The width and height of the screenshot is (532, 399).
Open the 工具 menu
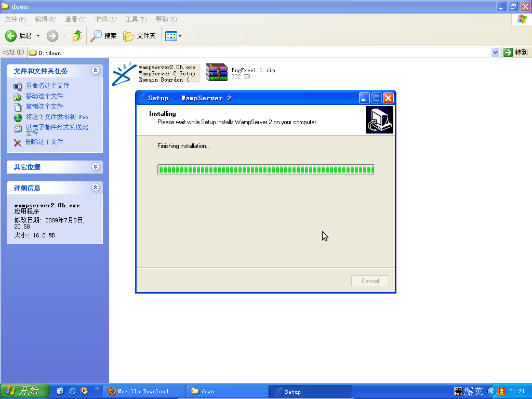tap(136, 19)
